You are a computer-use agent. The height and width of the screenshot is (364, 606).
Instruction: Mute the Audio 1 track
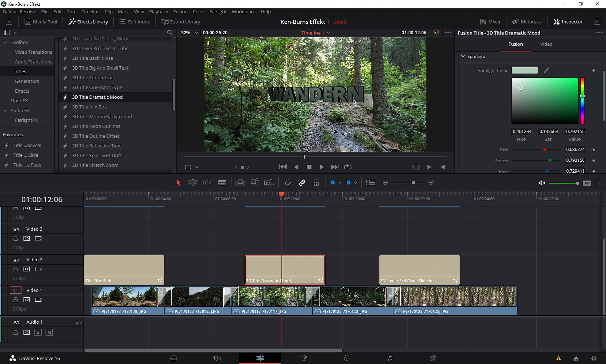pos(49,332)
